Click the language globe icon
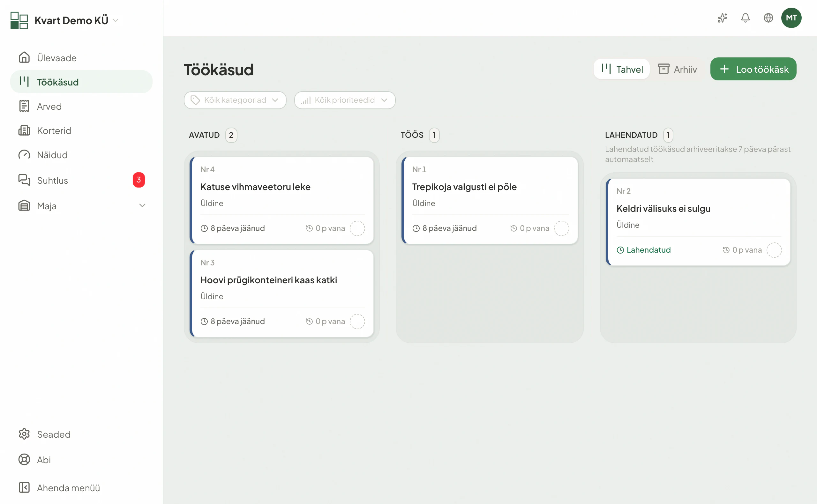 pos(768,18)
